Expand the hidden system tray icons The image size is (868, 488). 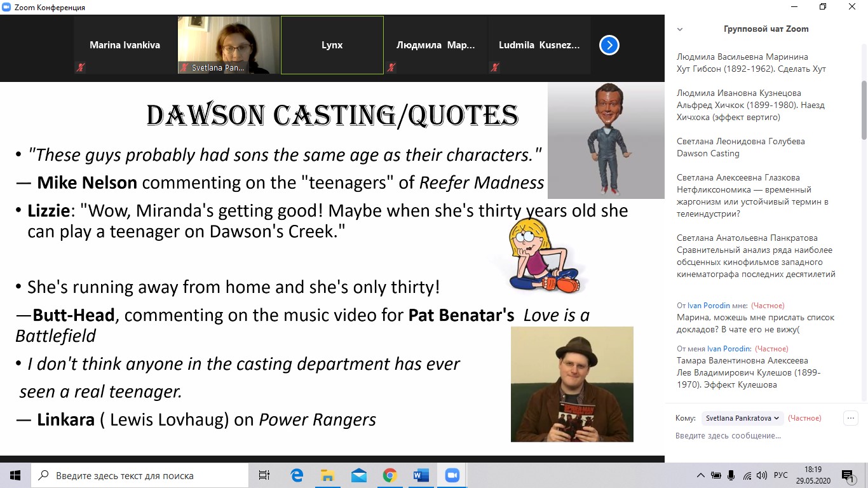tap(700, 475)
